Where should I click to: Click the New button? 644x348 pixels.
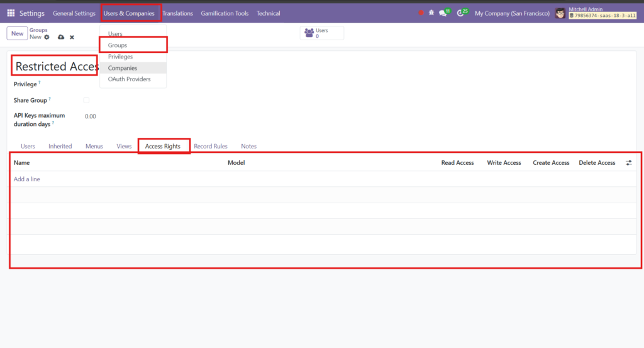17,33
